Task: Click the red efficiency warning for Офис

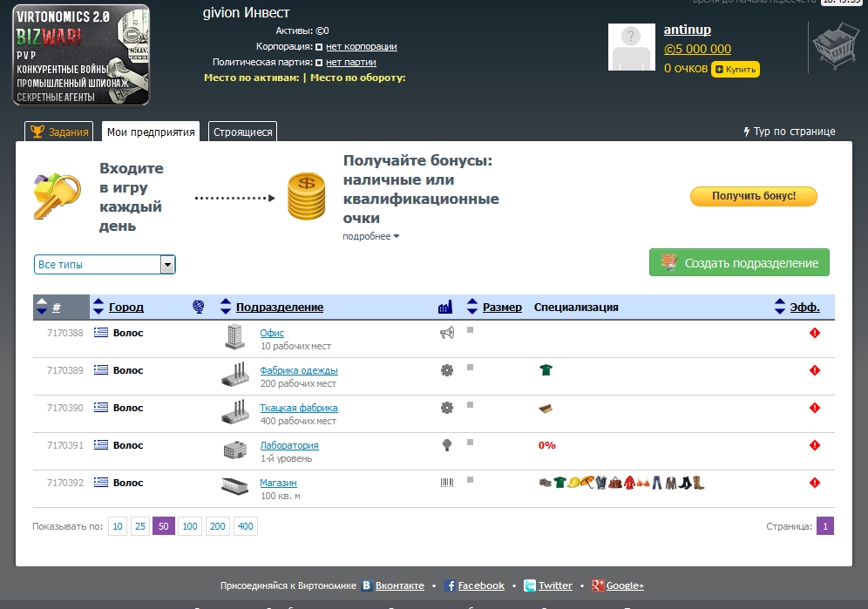Action: click(815, 333)
